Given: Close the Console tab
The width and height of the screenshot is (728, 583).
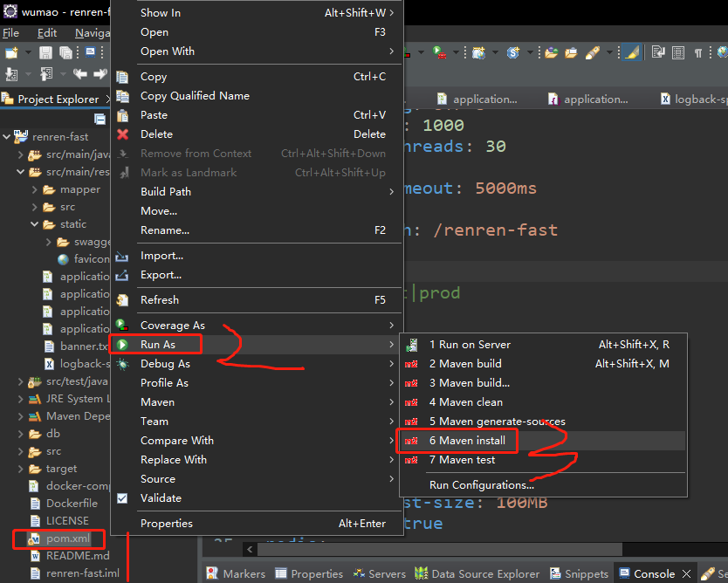Looking at the screenshot, I should point(687,574).
